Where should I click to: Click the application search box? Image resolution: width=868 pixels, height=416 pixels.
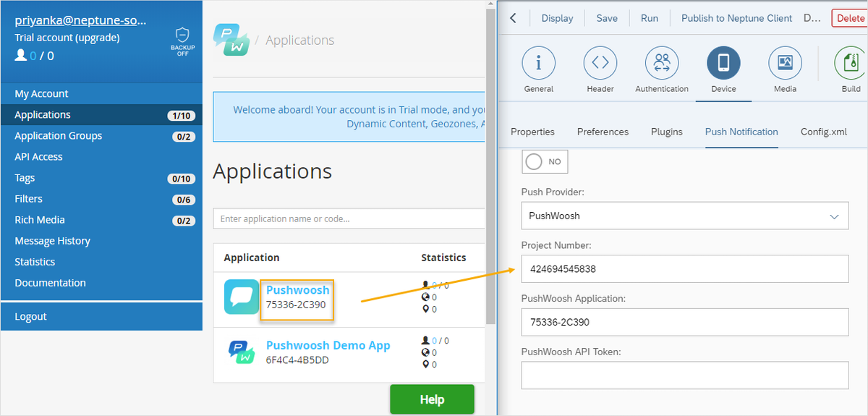point(349,218)
